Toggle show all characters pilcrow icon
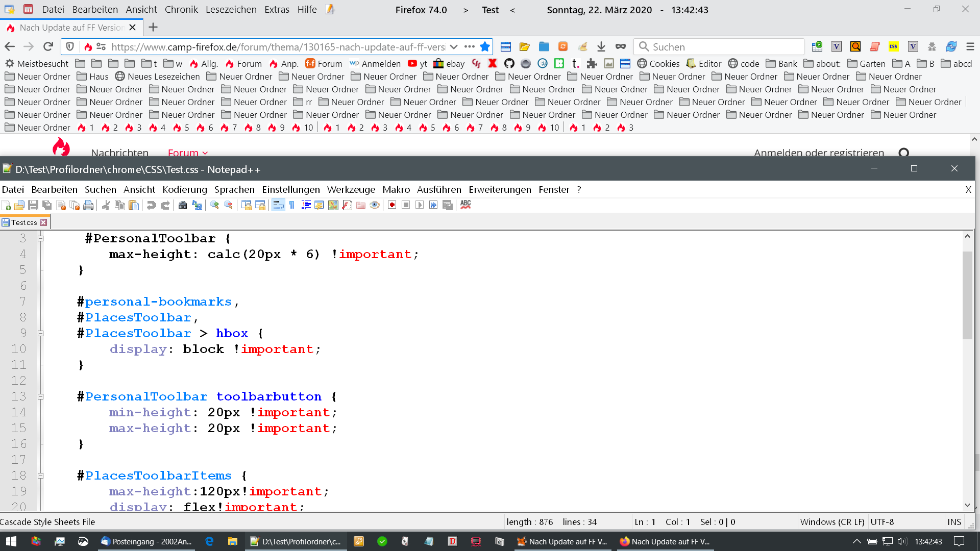The height and width of the screenshot is (551, 980). (x=292, y=205)
